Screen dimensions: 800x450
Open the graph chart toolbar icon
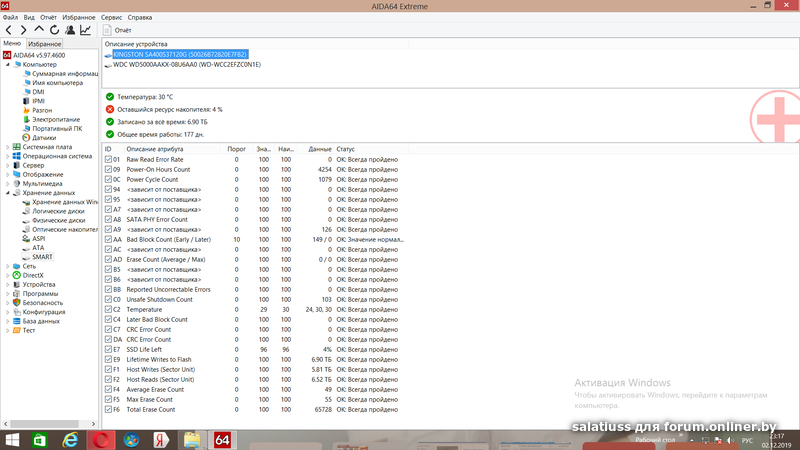86,30
